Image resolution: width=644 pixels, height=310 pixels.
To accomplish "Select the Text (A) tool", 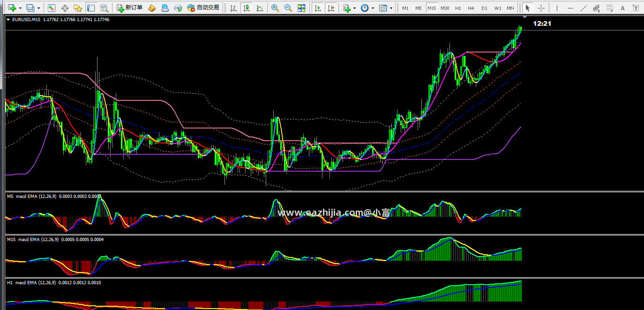I will [x=622, y=8].
